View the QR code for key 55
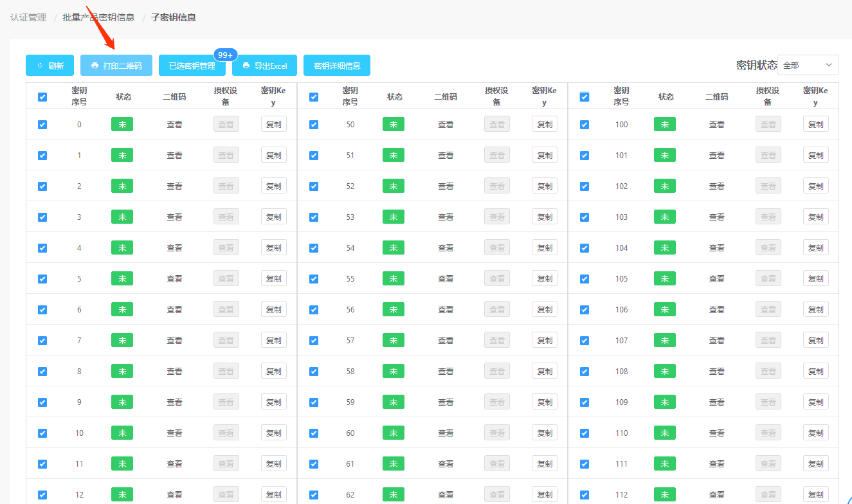 (x=446, y=279)
